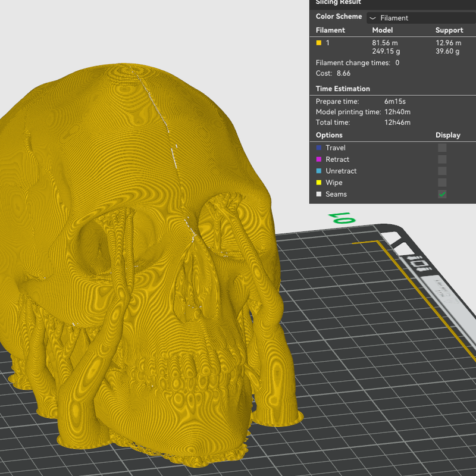The width and height of the screenshot is (476, 476).
Task: Click the 'Unretract' option label
Action: pyautogui.click(x=341, y=171)
